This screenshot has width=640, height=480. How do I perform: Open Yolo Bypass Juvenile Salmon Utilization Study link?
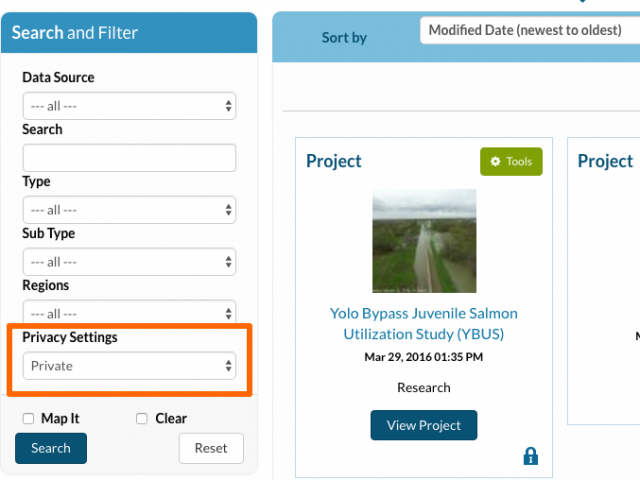pos(424,324)
